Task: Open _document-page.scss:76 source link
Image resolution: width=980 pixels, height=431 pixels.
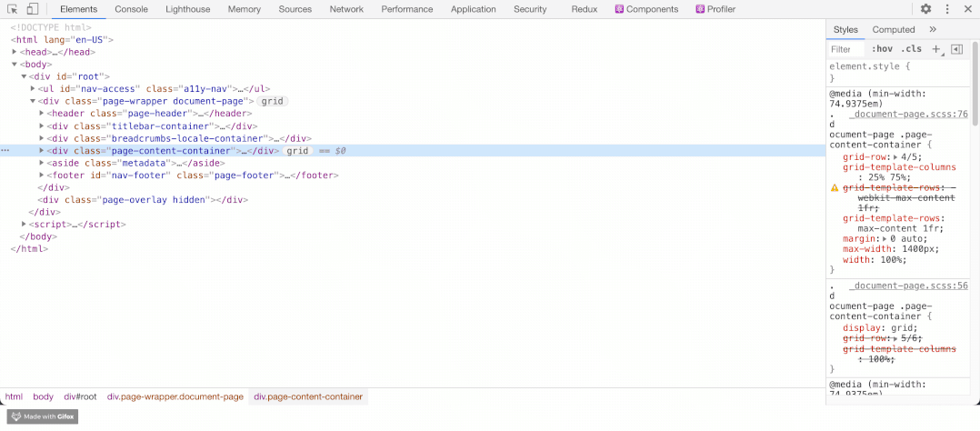Action: pos(909,115)
